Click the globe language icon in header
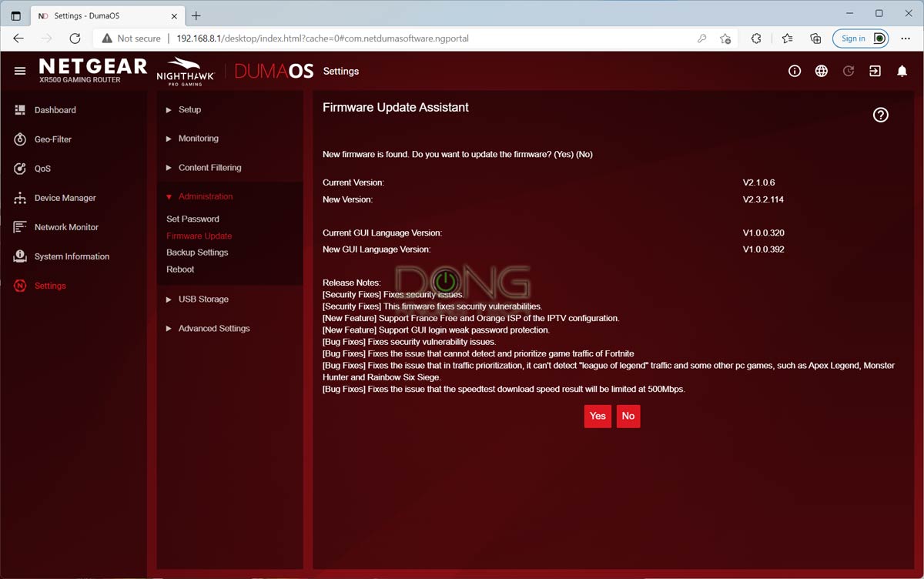Image resolution: width=924 pixels, height=579 pixels. click(822, 71)
